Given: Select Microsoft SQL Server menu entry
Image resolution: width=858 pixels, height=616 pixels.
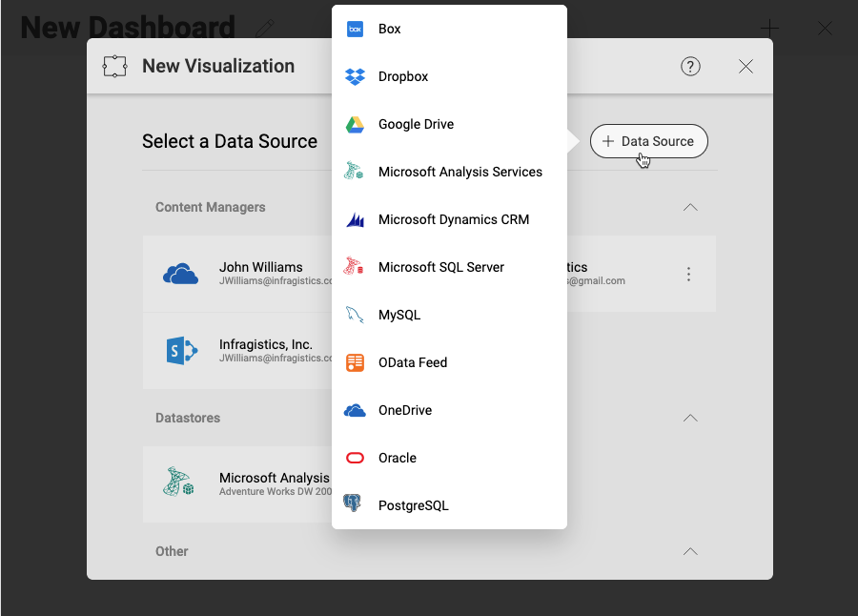Looking at the screenshot, I should [x=440, y=267].
